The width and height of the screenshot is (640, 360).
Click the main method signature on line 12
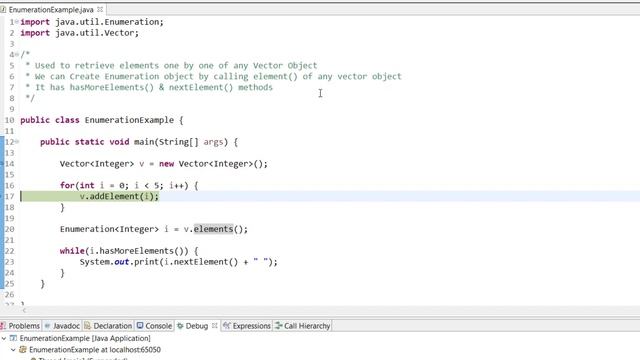coord(139,142)
